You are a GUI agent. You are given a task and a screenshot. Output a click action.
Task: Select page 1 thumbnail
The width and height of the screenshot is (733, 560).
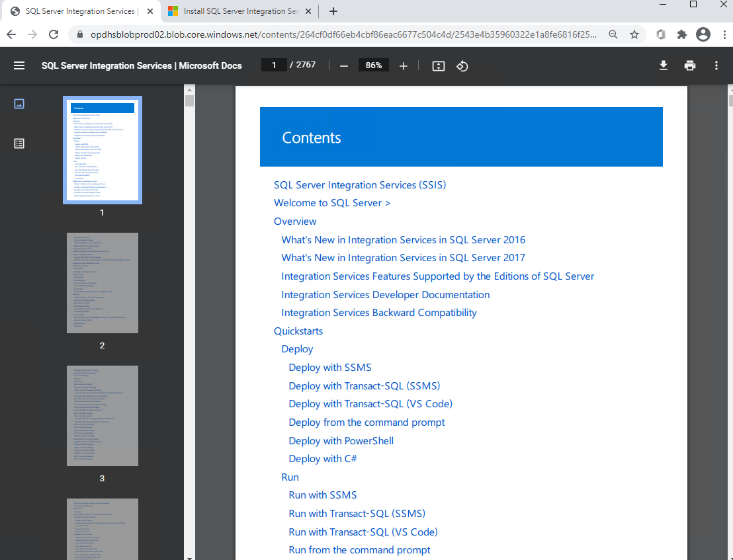[x=103, y=150]
